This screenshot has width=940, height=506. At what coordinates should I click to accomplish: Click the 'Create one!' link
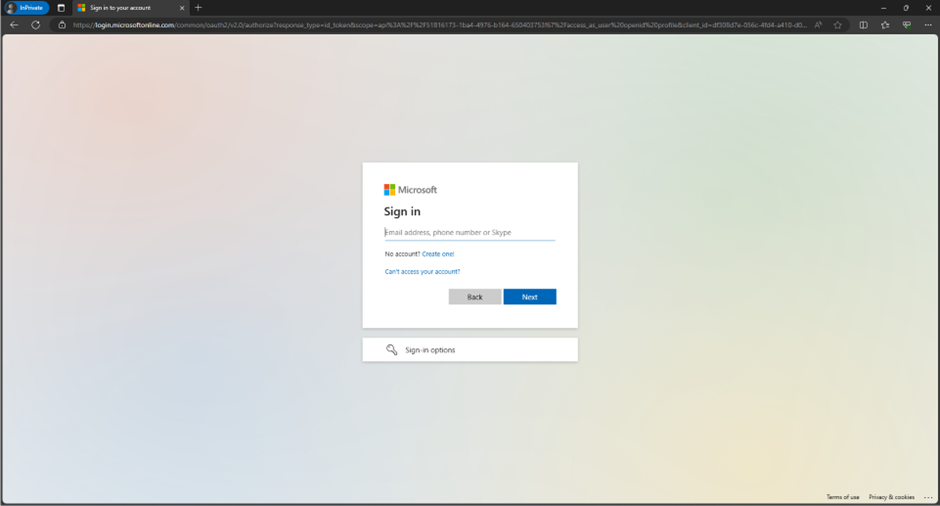click(438, 254)
